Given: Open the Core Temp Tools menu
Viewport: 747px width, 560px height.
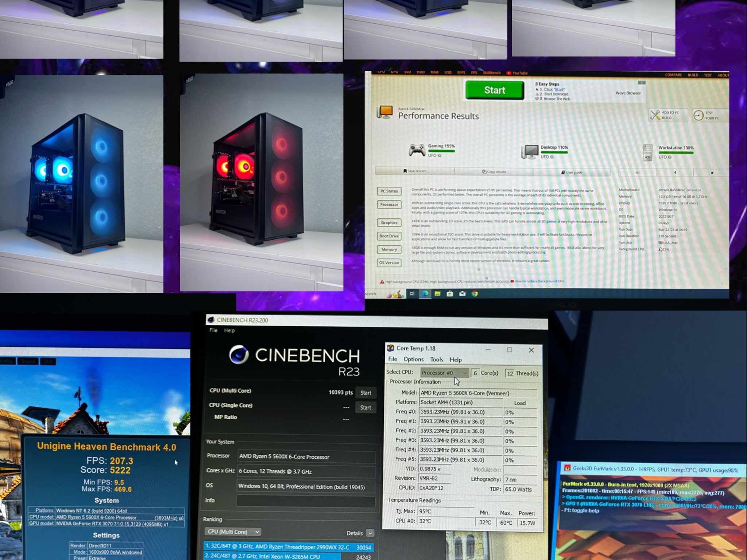Looking at the screenshot, I should (437, 359).
